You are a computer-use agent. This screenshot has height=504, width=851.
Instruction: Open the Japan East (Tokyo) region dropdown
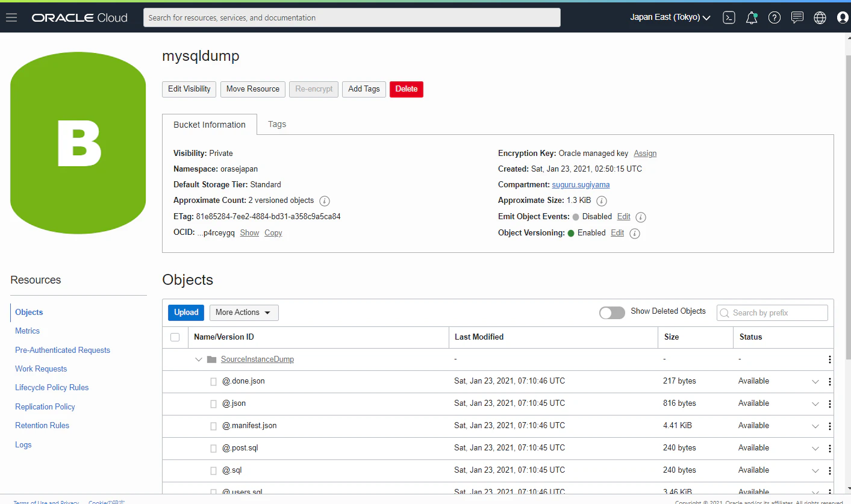click(x=670, y=17)
